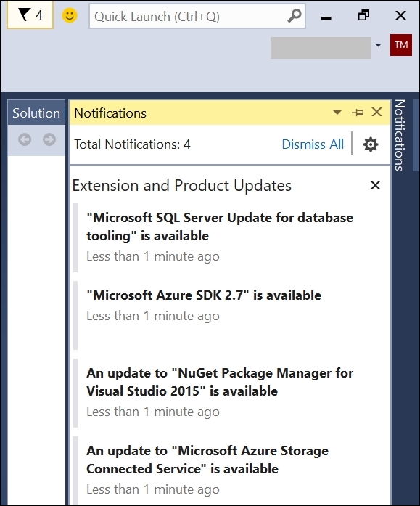Viewport: 420px width, 506px height.
Task: Open notification settings gear icon
Action: tap(371, 144)
